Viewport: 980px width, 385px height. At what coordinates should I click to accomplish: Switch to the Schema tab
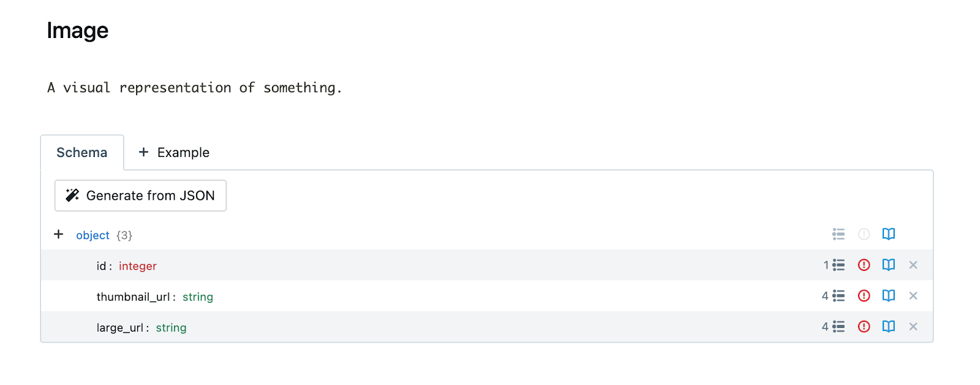(x=82, y=153)
